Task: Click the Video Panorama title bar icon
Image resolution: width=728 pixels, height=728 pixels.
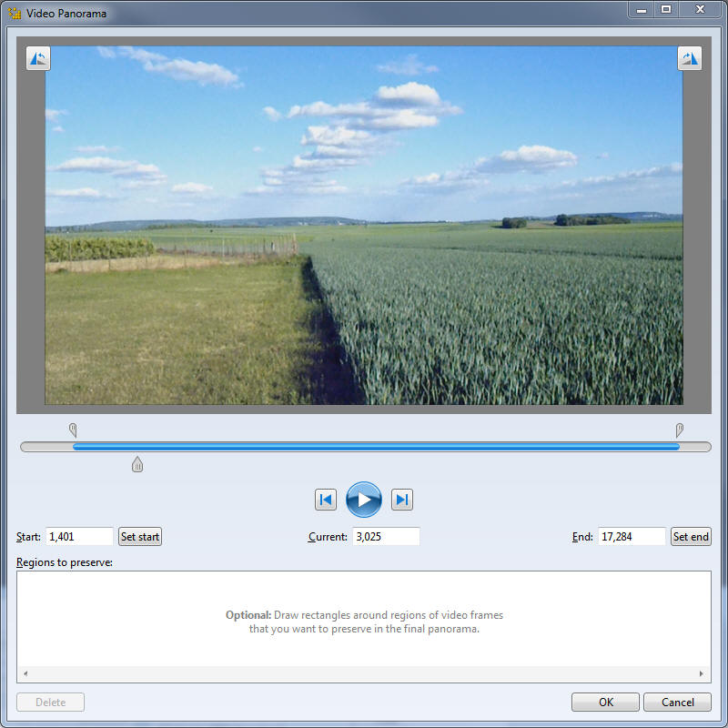Action: tap(14, 13)
